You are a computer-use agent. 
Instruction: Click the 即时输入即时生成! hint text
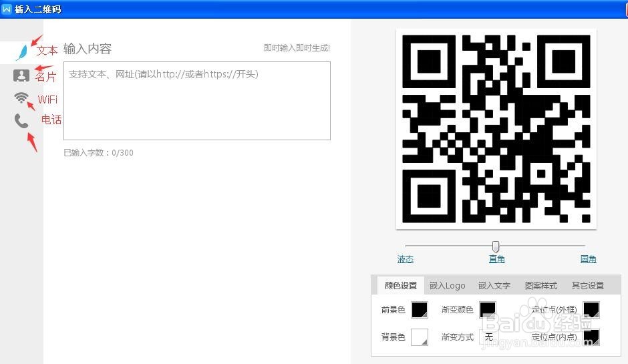(x=297, y=48)
